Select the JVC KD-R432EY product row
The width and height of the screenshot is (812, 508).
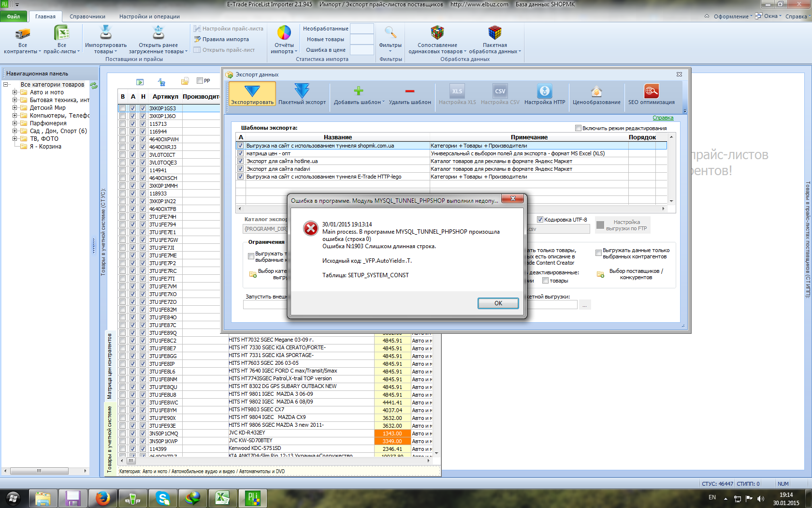point(276,433)
